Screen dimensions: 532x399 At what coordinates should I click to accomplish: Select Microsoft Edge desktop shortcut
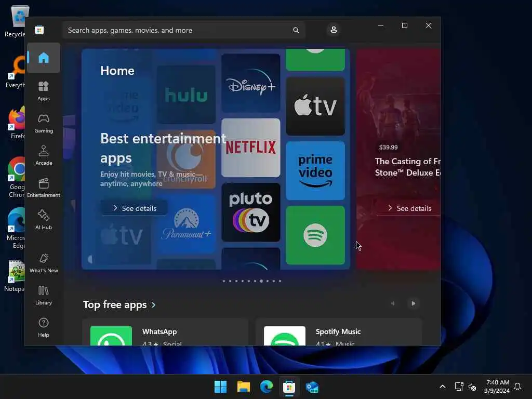click(x=15, y=228)
